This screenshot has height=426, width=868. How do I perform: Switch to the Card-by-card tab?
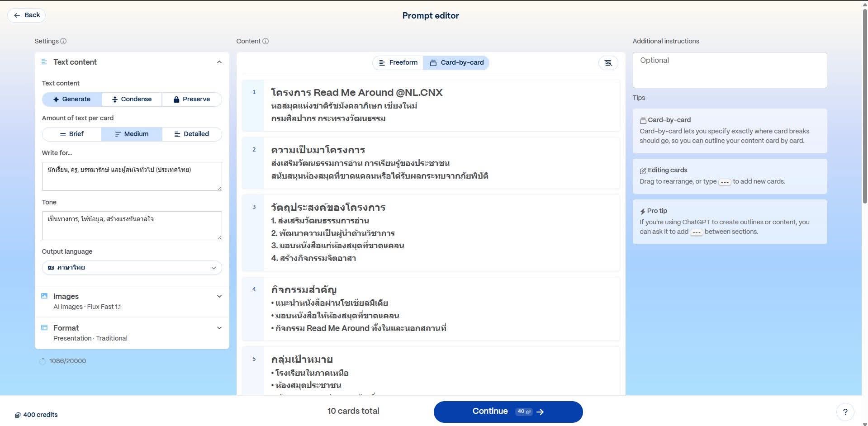[x=456, y=63]
